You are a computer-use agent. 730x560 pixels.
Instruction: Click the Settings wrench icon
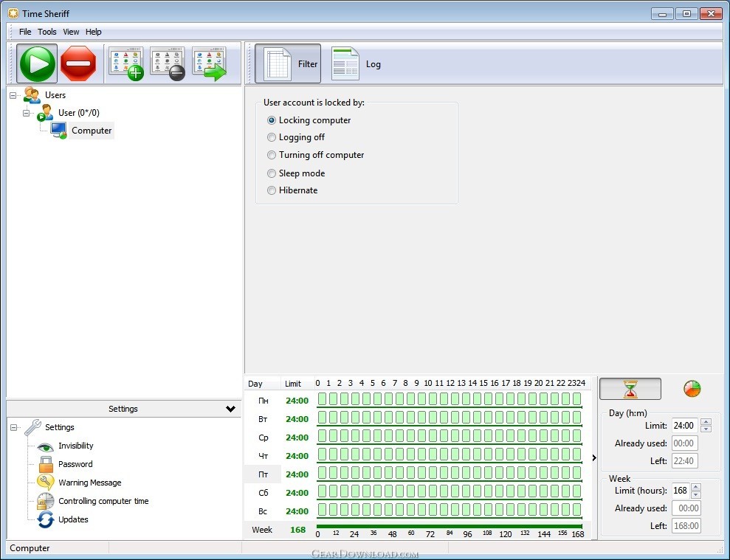[32, 427]
